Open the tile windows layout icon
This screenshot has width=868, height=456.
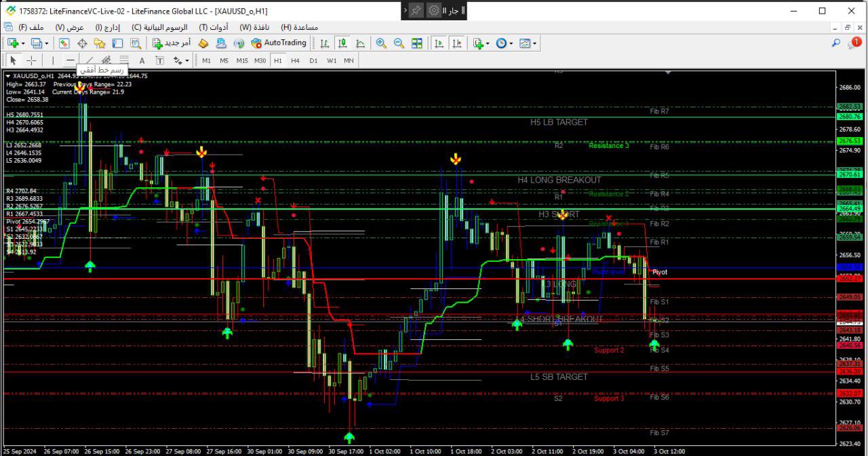(x=417, y=43)
